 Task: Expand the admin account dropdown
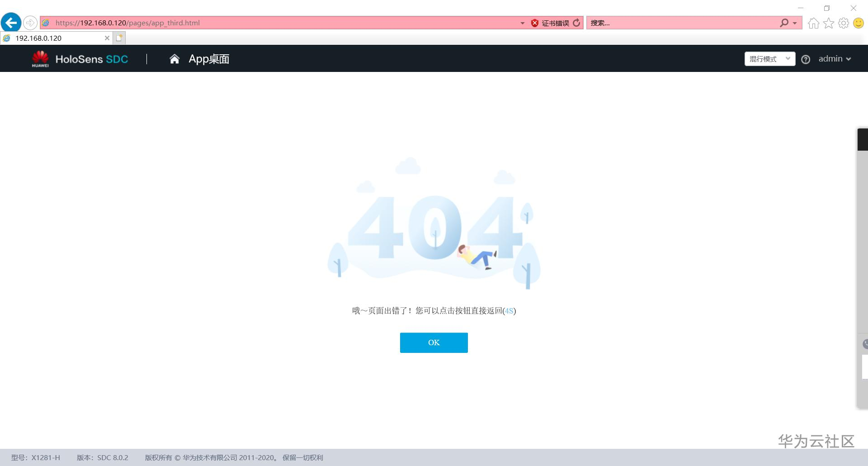[834, 59]
